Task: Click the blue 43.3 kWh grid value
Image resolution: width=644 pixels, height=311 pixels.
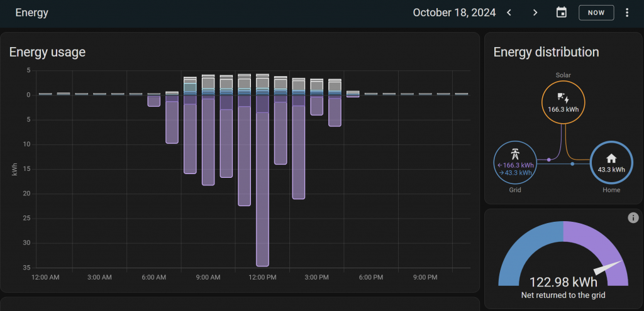Action: click(x=515, y=173)
